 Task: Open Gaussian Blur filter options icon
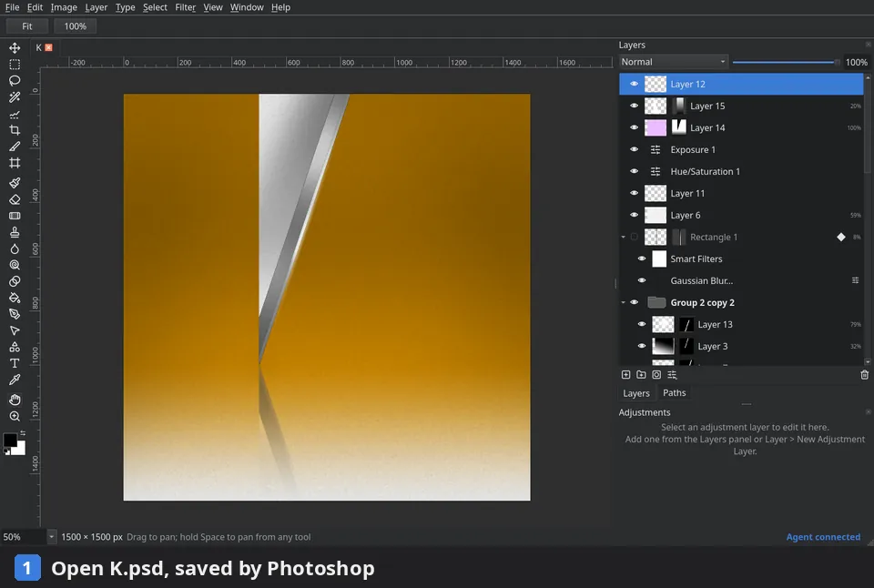coord(855,280)
